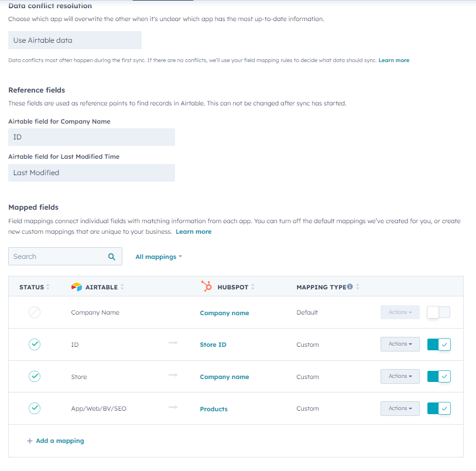Click the sort arrows on the STATUS column

(x=49, y=287)
